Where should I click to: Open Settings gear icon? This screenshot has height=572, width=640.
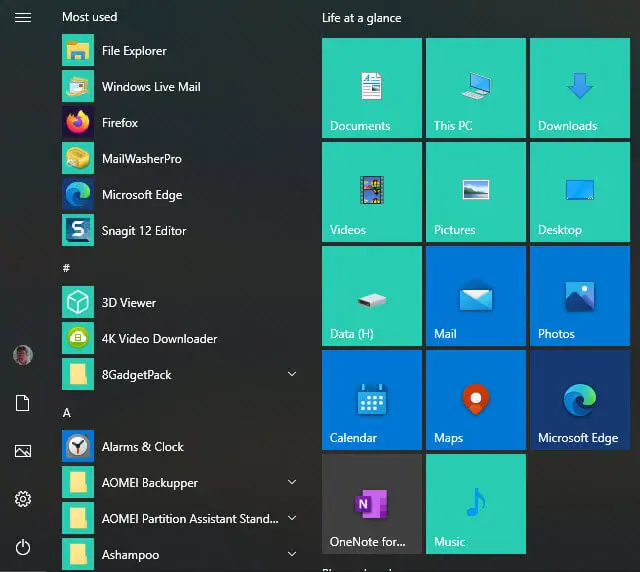(x=23, y=499)
